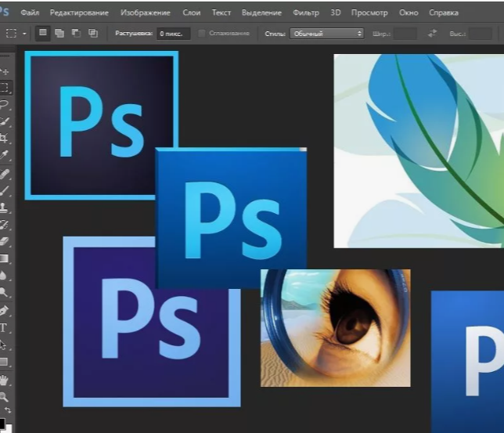Open the Слои menu
This screenshot has width=504, height=433.
(x=192, y=13)
